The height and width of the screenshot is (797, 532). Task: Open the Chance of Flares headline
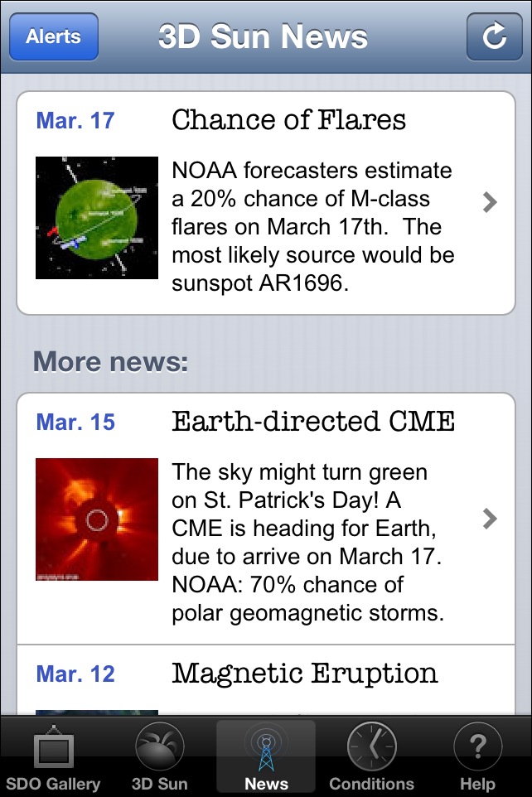pyautogui.click(x=288, y=120)
